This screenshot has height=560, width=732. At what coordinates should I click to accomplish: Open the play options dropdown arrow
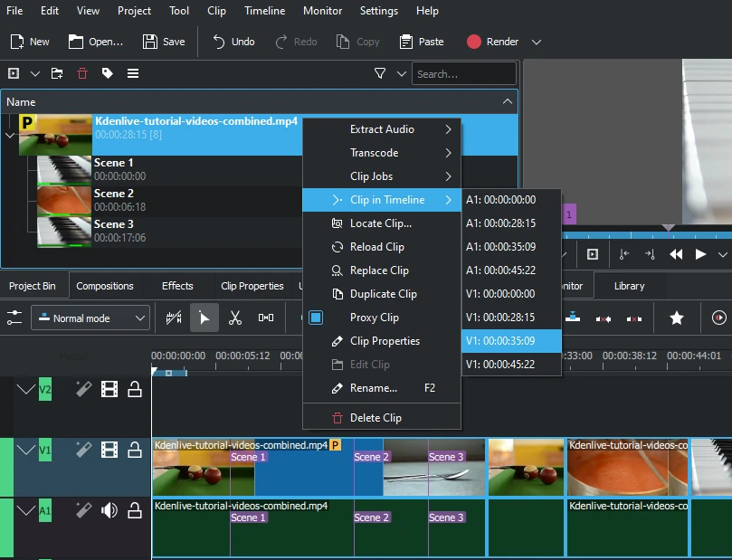click(723, 255)
